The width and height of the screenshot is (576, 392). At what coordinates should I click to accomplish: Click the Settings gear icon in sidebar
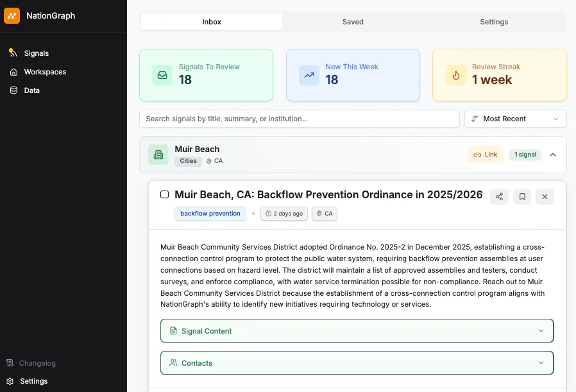pyautogui.click(x=10, y=381)
